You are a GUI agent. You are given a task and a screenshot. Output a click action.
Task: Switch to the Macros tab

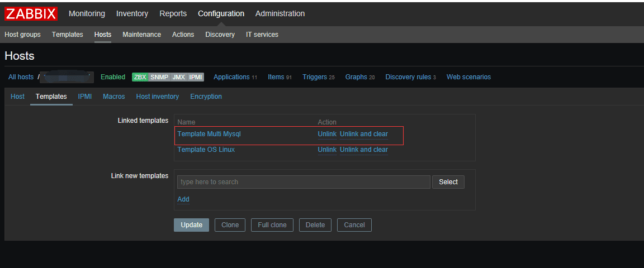point(113,97)
